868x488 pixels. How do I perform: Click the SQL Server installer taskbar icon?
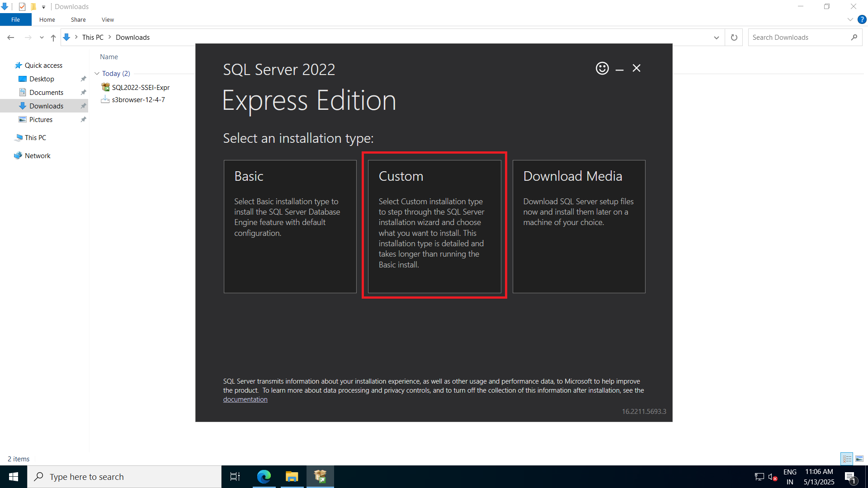click(x=320, y=477)
